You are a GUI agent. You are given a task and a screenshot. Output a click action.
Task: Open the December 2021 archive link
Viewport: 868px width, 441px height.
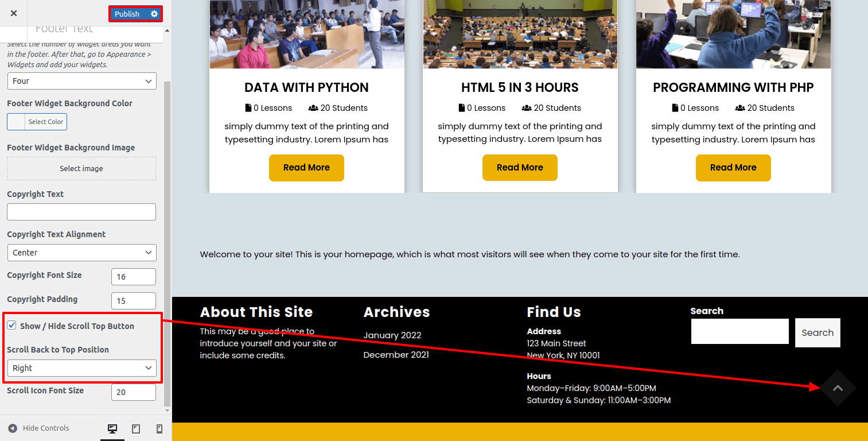tap(396, 355)
